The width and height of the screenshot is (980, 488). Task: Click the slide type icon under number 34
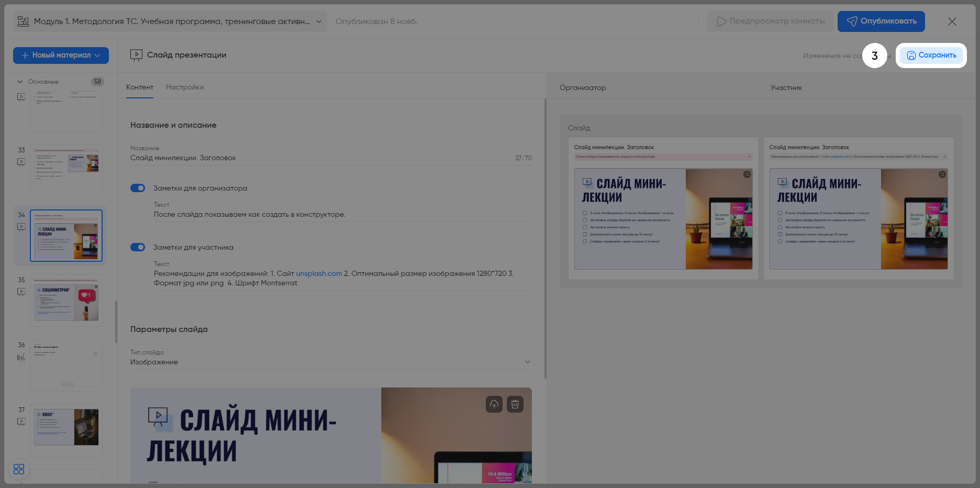21,227
